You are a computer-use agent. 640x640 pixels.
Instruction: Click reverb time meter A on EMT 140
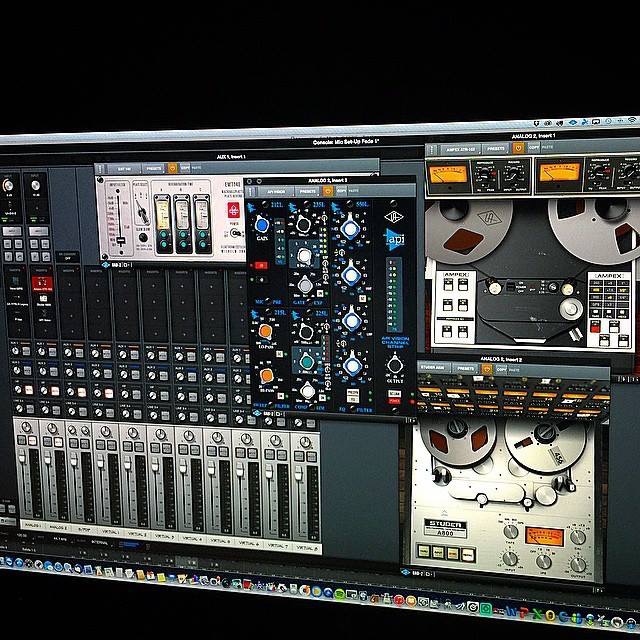click(x=162, y=215)
